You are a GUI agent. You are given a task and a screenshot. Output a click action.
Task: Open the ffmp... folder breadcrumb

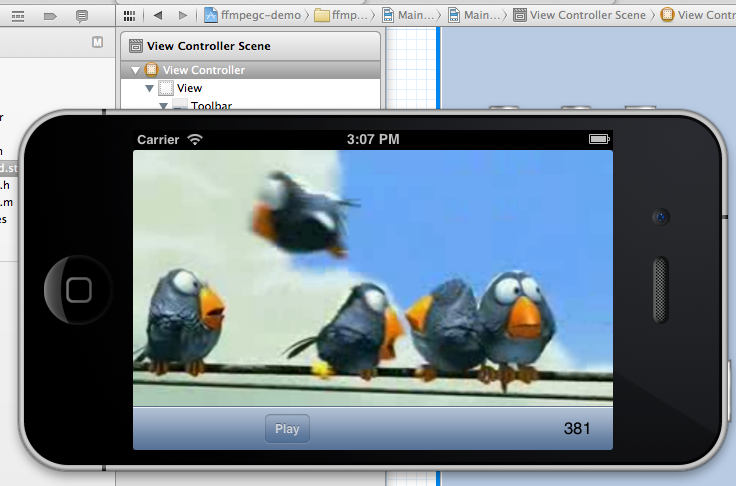pyautogui.click(x=341, y=15)
